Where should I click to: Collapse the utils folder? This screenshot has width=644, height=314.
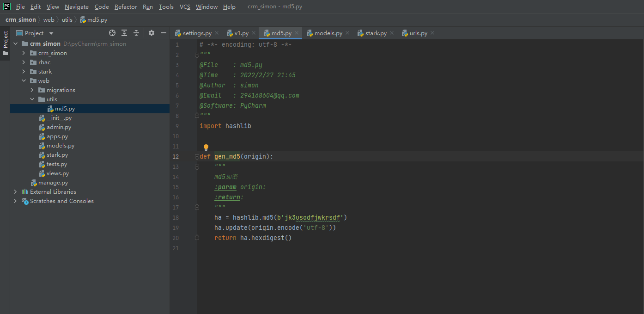pos(32,99)
